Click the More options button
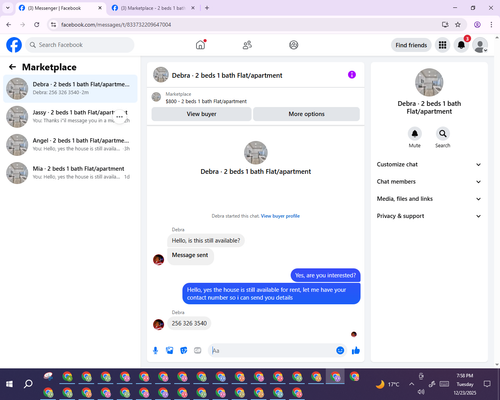 [306, 114]
